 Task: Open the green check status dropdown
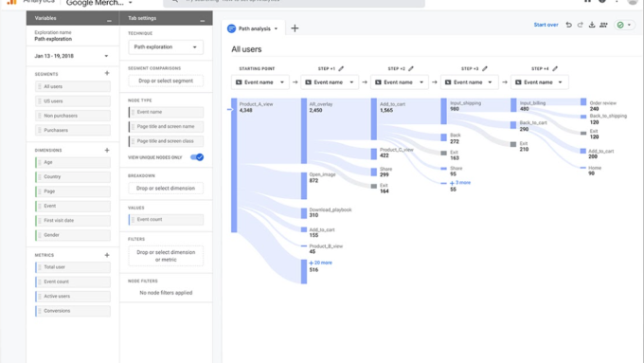(x=624, y=25)
